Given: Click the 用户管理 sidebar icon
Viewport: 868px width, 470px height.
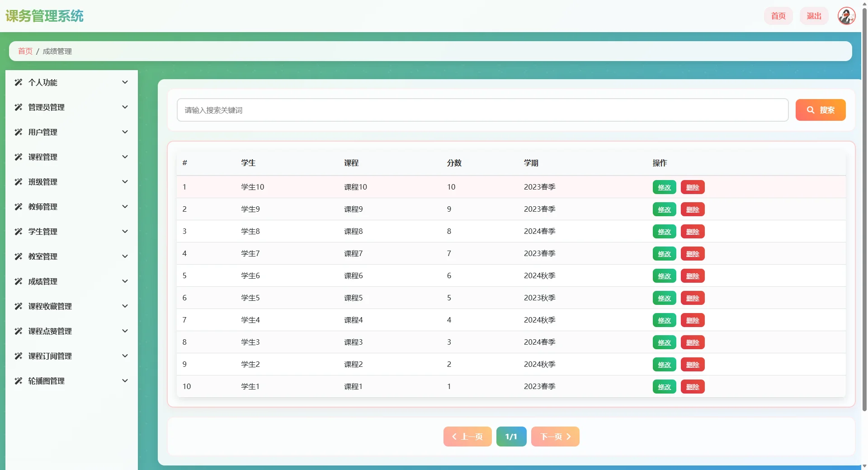Looking at the screenshot, I should coord(18,132).
